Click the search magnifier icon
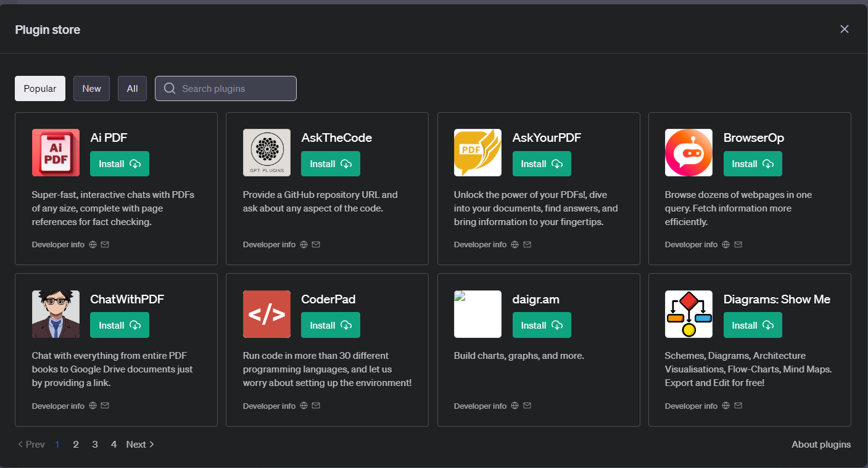This screenshot has height=468, width=868. (x=169, y=88)
